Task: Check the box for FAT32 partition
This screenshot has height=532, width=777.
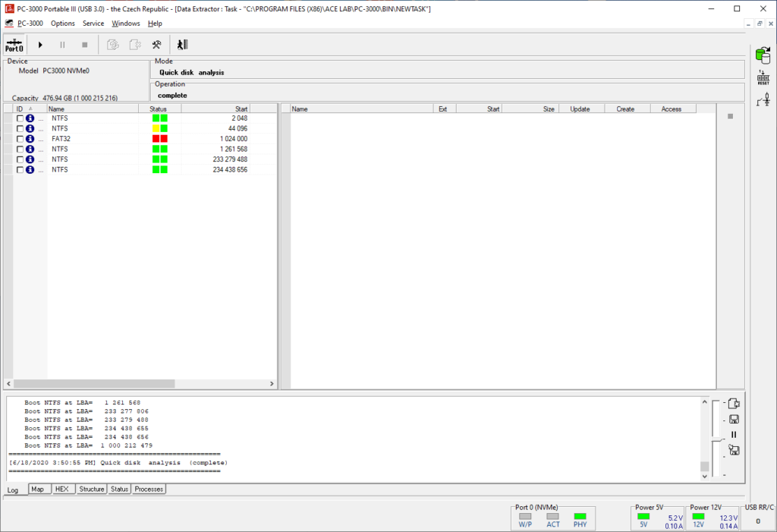Action: pos(20,139)
